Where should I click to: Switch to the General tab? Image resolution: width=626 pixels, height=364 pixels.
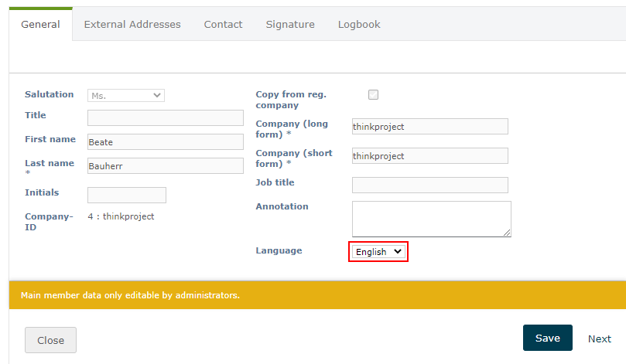tap(40, 25)
